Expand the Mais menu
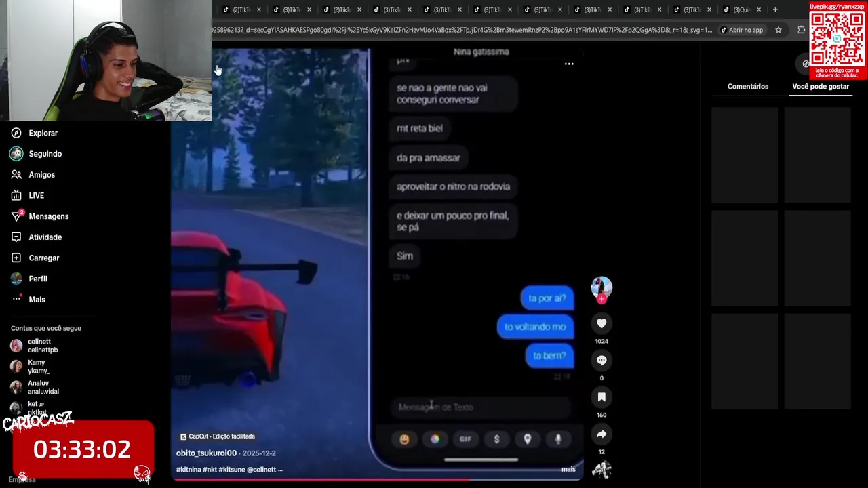The width and height of the screenshot is (868, 488). click(x=37, y=300)
